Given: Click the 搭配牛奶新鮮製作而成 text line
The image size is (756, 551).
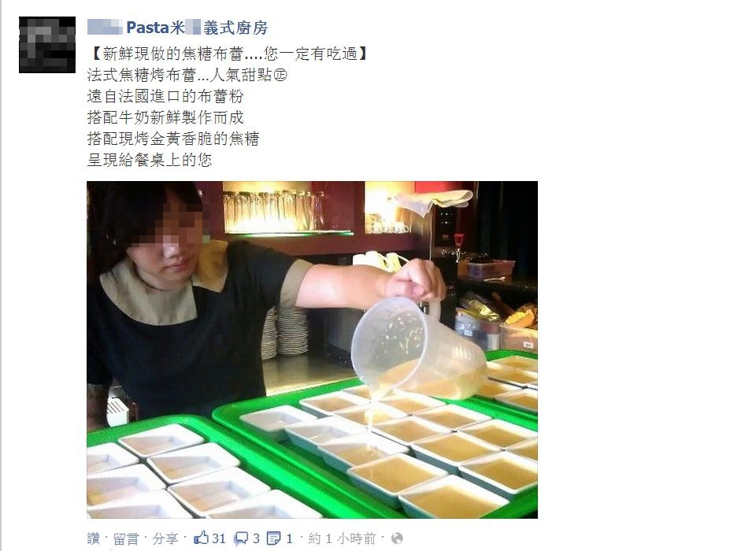Looking at the screenshot, I should (x=165, y=117).
